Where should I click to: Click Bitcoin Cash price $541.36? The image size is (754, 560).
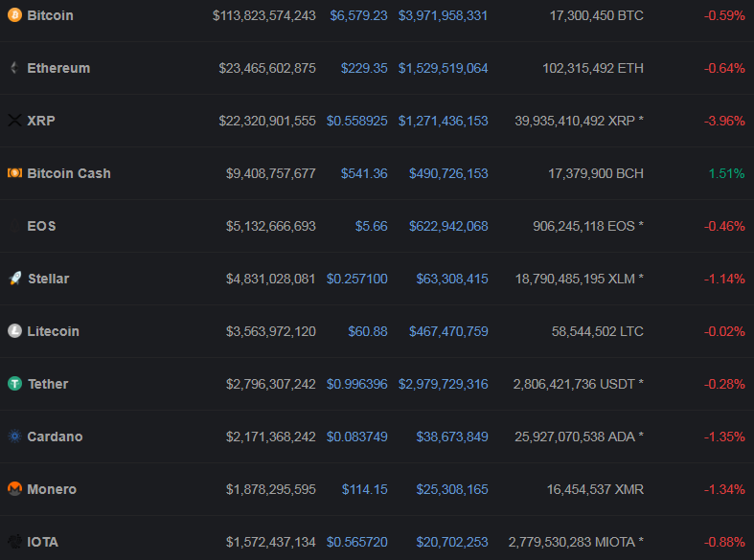(x=364, y=173)
